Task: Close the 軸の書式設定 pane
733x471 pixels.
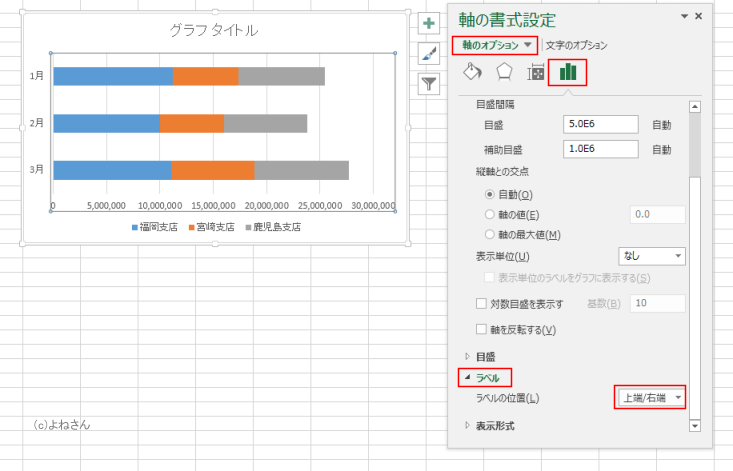Action: click(698, 17)
